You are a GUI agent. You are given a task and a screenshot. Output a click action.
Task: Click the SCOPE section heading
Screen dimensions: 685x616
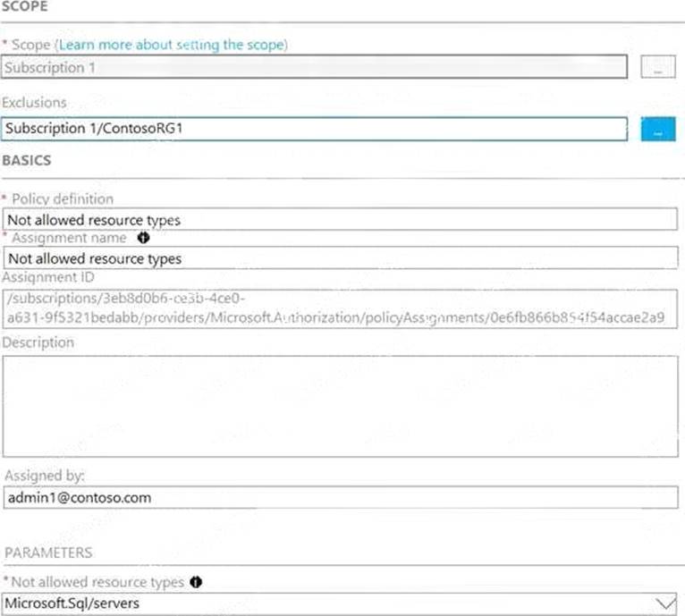[x=25, y=6]
